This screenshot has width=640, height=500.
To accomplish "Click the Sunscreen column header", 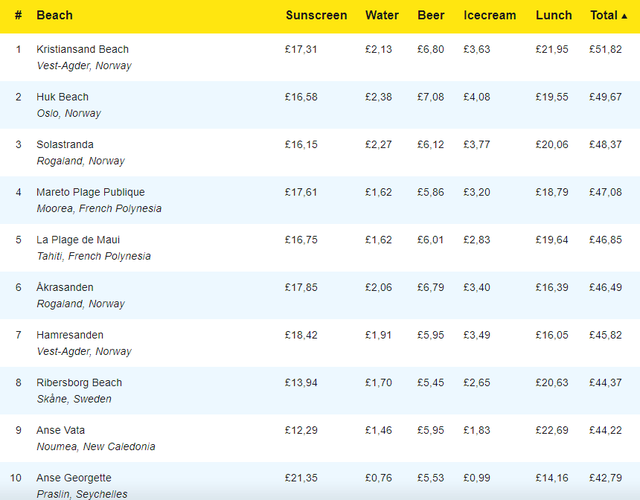I will click(x=316, y=15).
